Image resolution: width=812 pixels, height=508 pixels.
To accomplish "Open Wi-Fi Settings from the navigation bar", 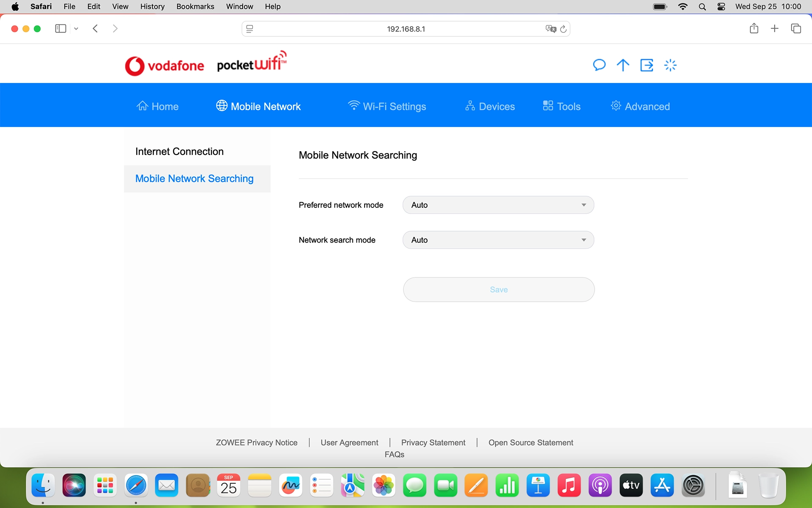I will 387,106.
